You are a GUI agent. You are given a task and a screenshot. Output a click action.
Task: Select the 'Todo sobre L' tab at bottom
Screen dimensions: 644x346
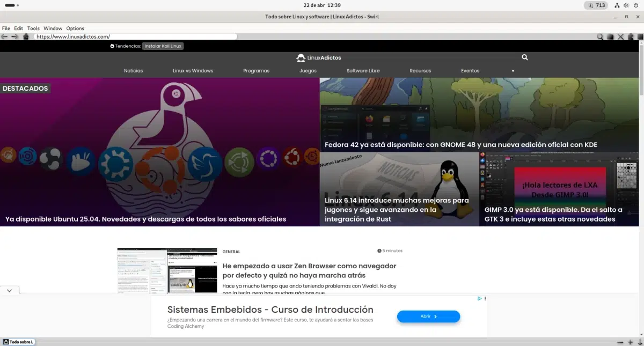(18, 342)
